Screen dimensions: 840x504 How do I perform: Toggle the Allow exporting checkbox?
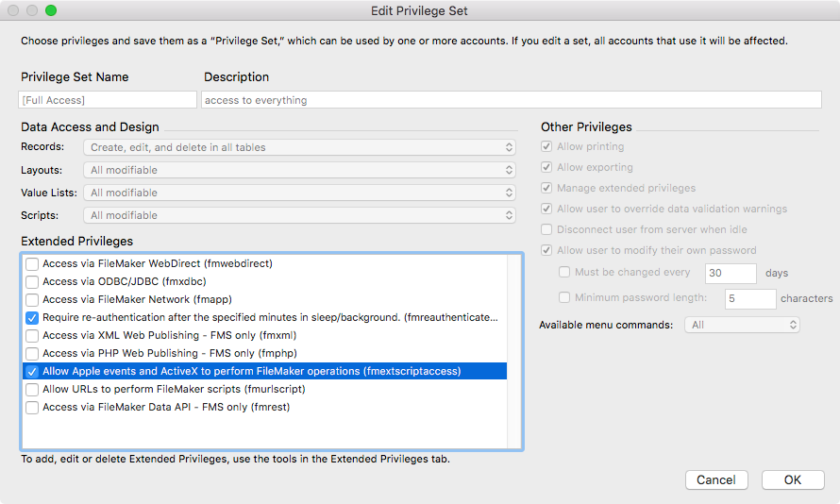pyautogui.click(x=546, y=167)
